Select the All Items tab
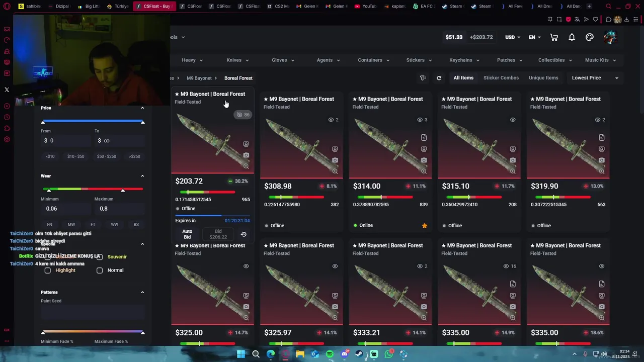Image resolution: width=644 pixels, height=362 pixels. point(463,78)
